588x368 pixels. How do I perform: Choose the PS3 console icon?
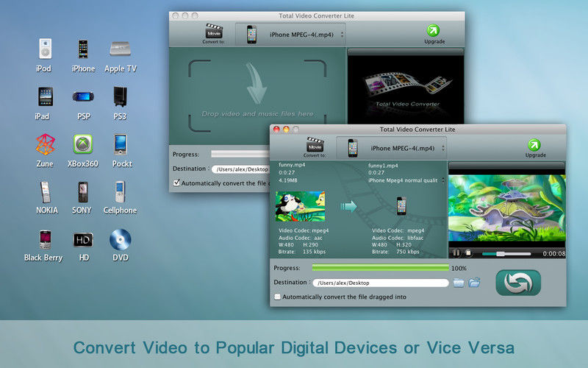click(121, 96)
